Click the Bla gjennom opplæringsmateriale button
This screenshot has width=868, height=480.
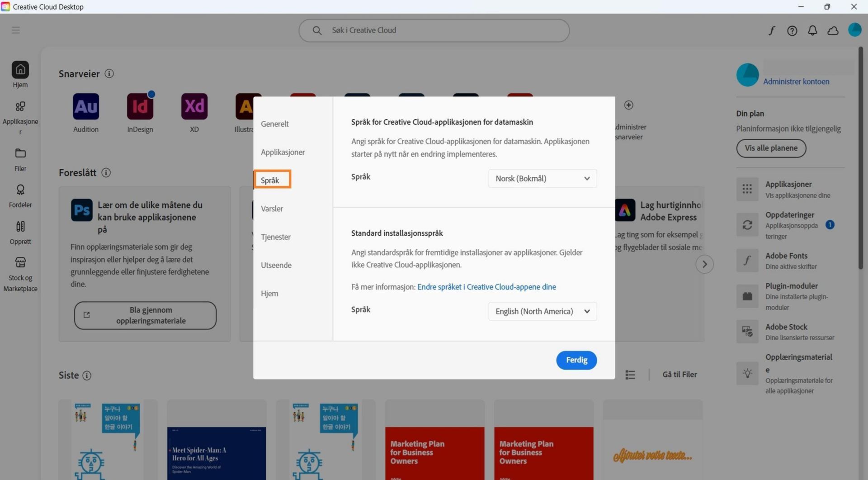(x=145, y=316)
